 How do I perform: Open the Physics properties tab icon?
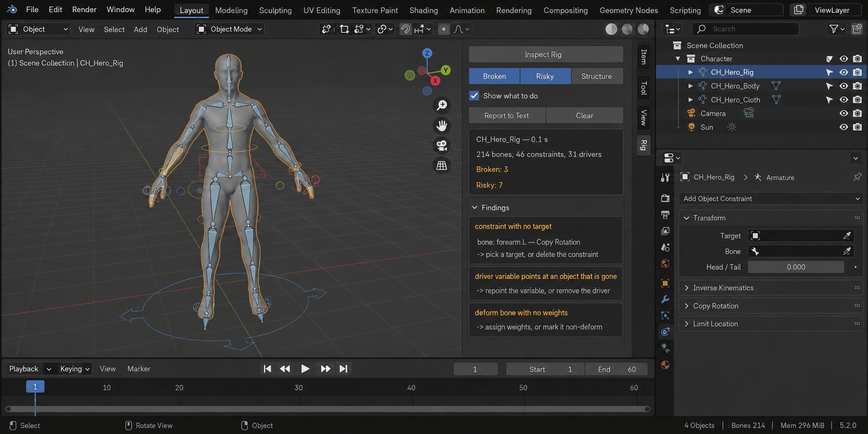pos(665,316)
